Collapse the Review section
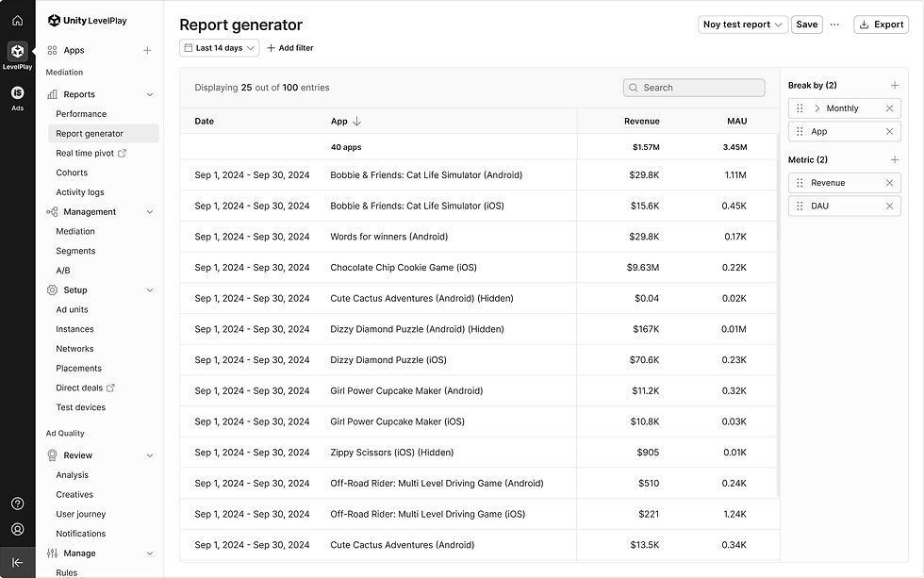This screenshot has width=924, height=578. point(150,455)
